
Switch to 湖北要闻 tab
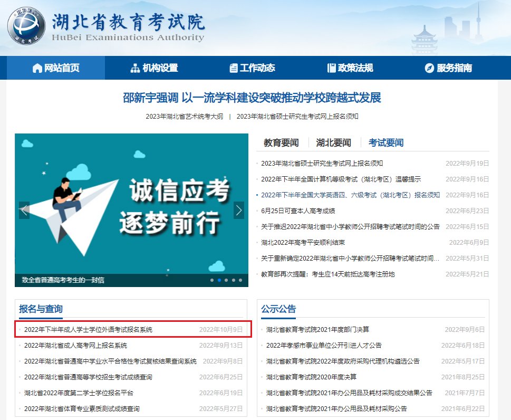point(333,143)
